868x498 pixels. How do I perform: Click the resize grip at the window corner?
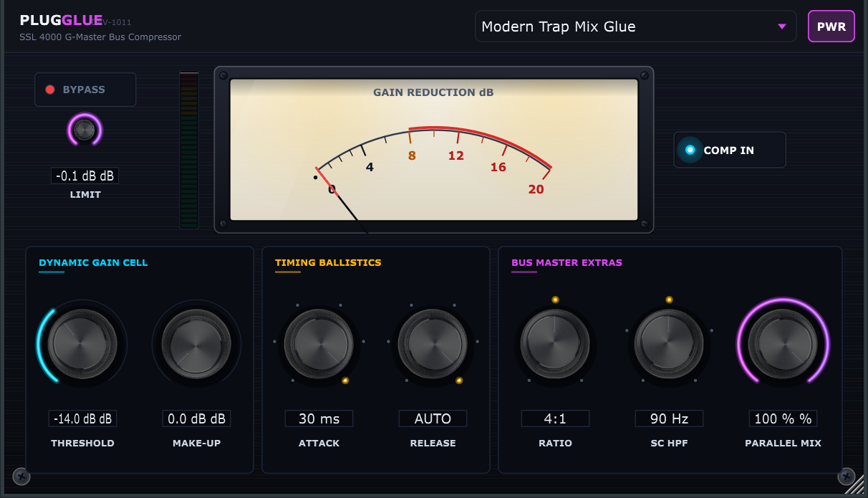coord(855,485)
